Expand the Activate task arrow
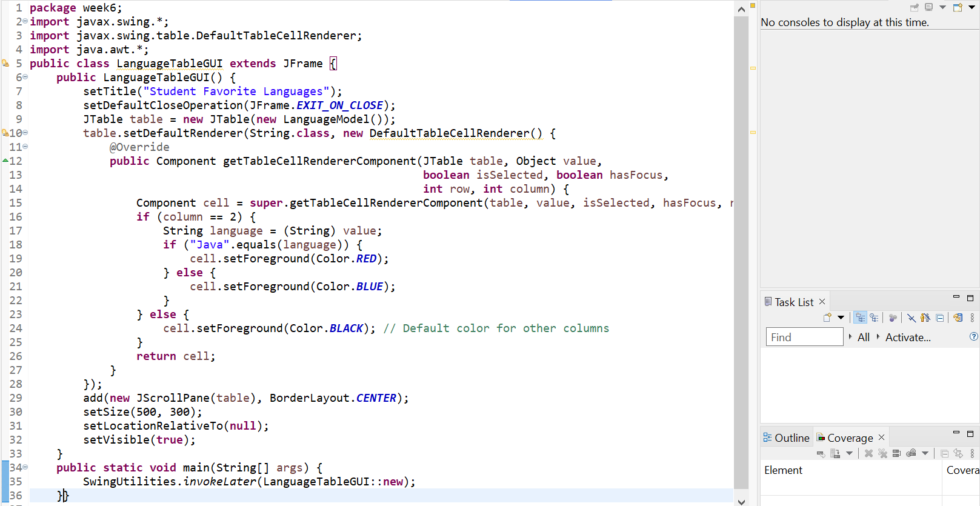 tap(878, 336)
